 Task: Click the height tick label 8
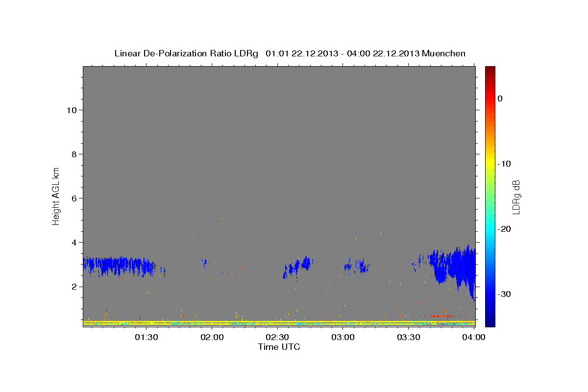pyautogui.click(x=73, y=154)
